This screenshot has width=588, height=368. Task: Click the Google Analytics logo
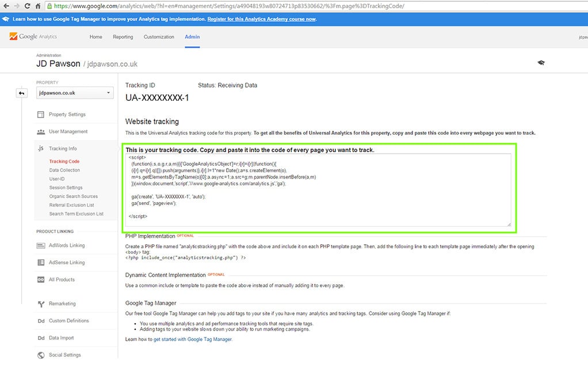pyautogui.click(x=33, y=36)
